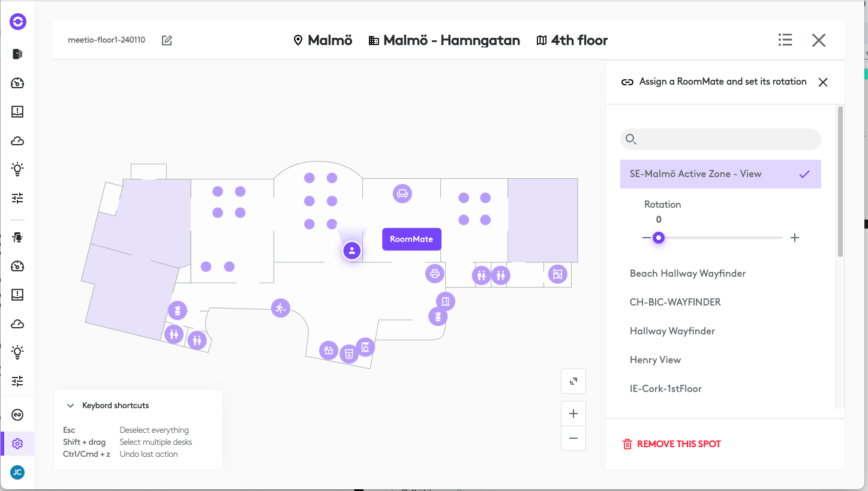Zoom in on the map with plus

pos(573,414)
